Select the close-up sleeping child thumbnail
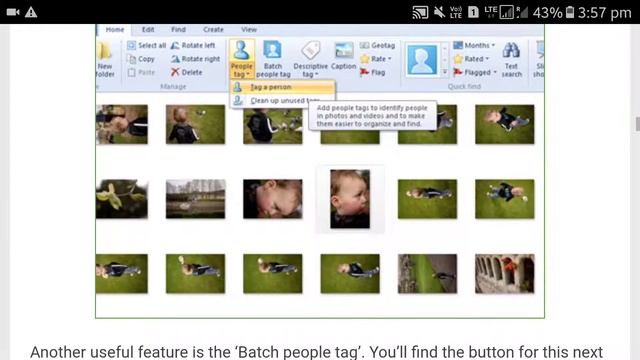 pyautogui.click(x=273, y=199)
